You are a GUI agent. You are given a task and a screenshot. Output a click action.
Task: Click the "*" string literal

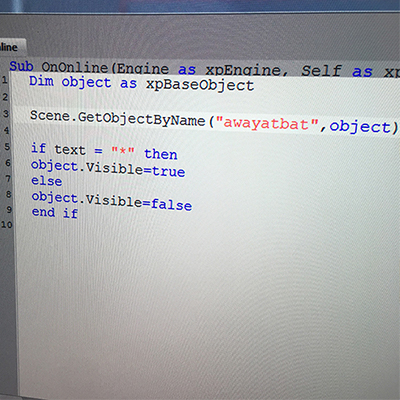(123, 152)
